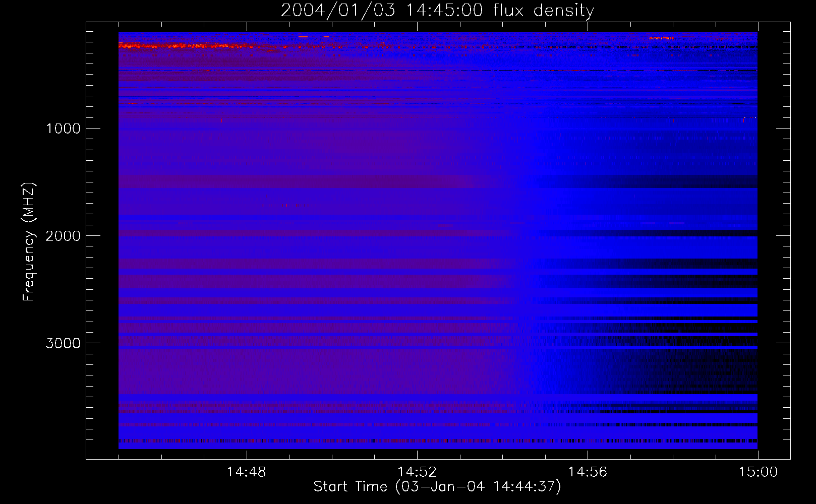The width and height of the screenshot is (816, 504).
Task: Click the 1000 frequency tick label
Action: (x=63, y=129)
